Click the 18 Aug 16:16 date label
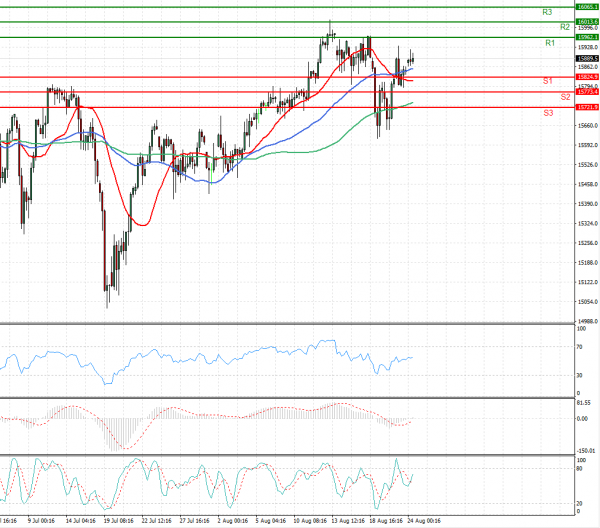The width and height of the screenshot is (600, 528). [x=386, y=521]
